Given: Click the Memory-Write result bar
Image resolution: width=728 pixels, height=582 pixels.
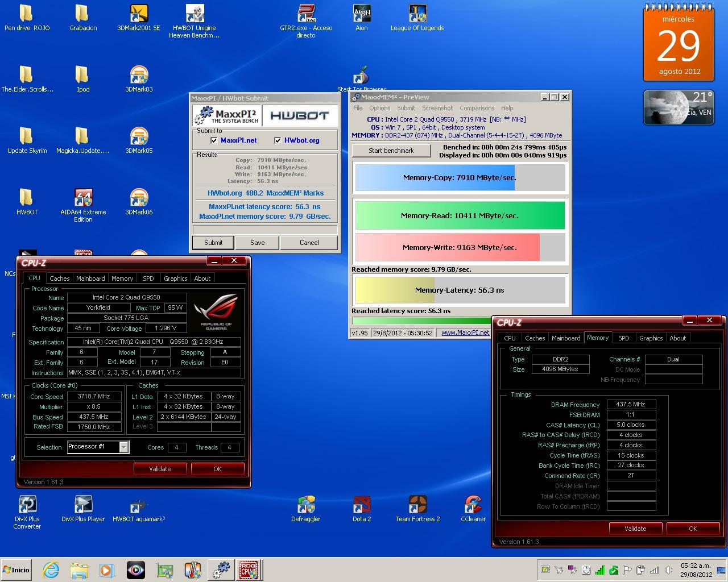Looking at the screenshot, I should [460, 247].
